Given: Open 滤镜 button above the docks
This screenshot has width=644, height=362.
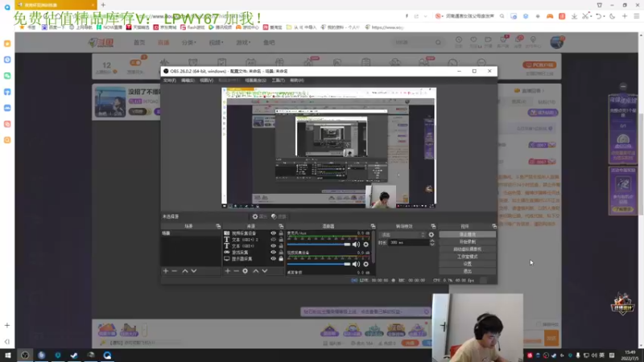Looking at the screenshot, I should point(279,216).
